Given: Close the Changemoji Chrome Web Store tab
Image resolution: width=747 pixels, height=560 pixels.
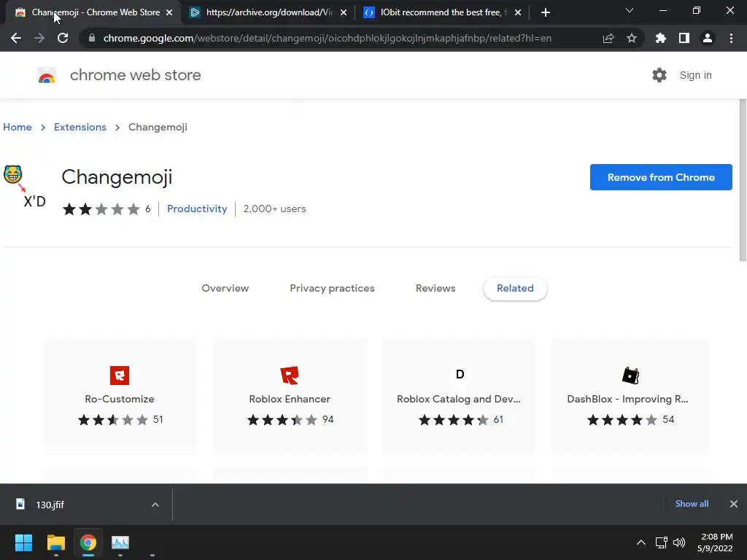Looking at the screenshot, I should pos(169,12).
